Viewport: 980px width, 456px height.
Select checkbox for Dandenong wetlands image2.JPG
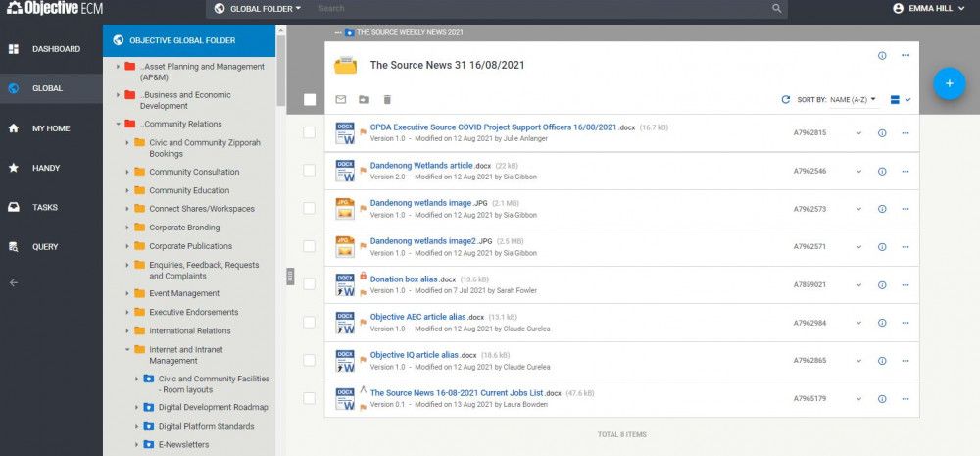[310, 246]
